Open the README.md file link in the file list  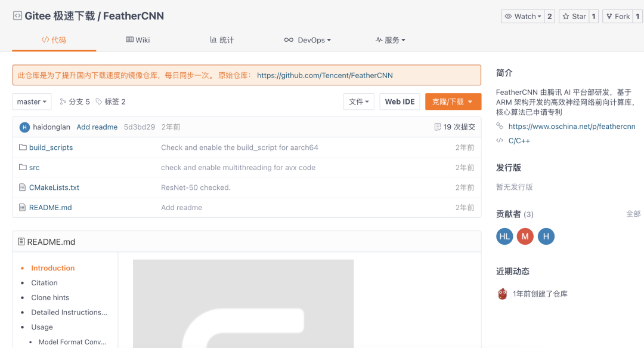(x=51, y=207)
